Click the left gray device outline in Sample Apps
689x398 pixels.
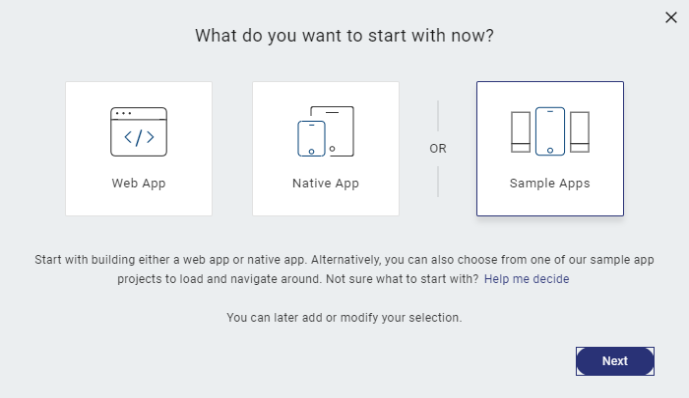pos(521,132)
